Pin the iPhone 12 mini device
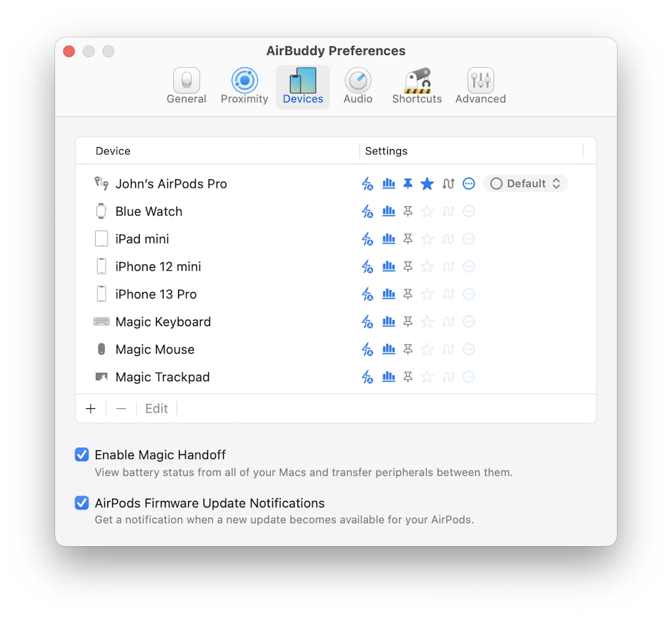 point(408,267)
